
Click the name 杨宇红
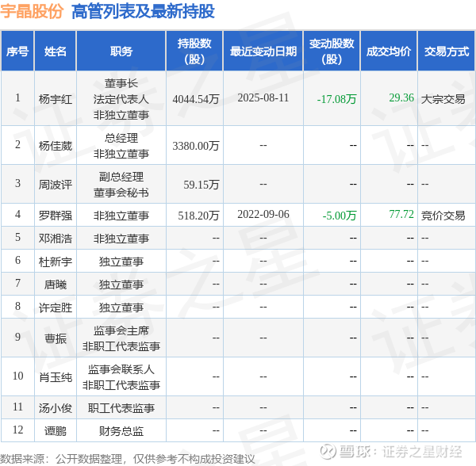(x=56, y=99)
